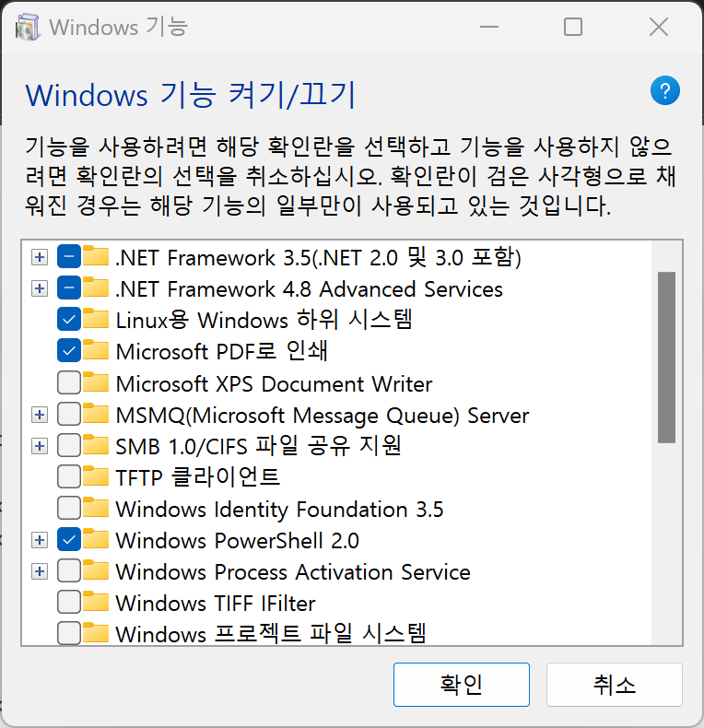Expand SMB 1.0/CIFS 파일 공유 지원 node
Image resolution: width=704 pixels, height=728 pixels.
click(x=40, y=446)
